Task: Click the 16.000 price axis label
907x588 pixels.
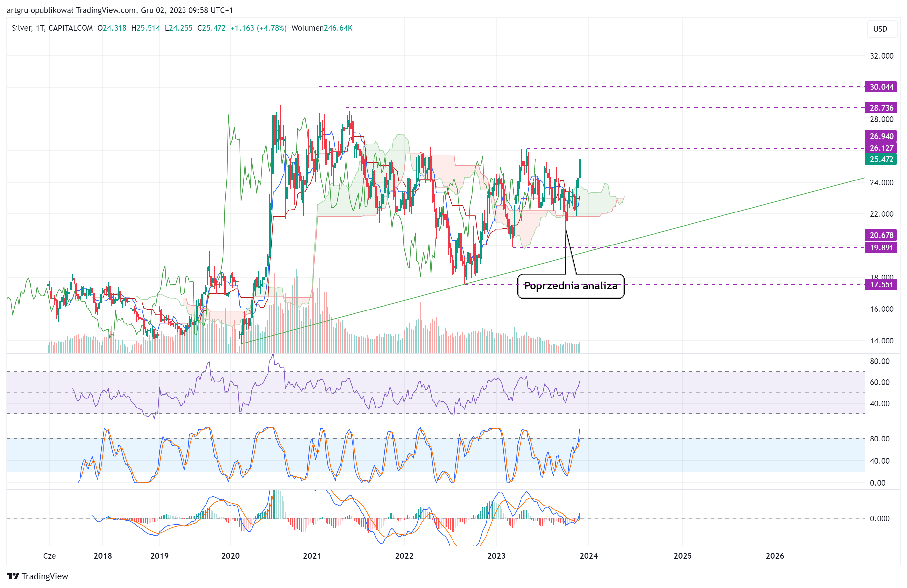Action: coord(882,309)
